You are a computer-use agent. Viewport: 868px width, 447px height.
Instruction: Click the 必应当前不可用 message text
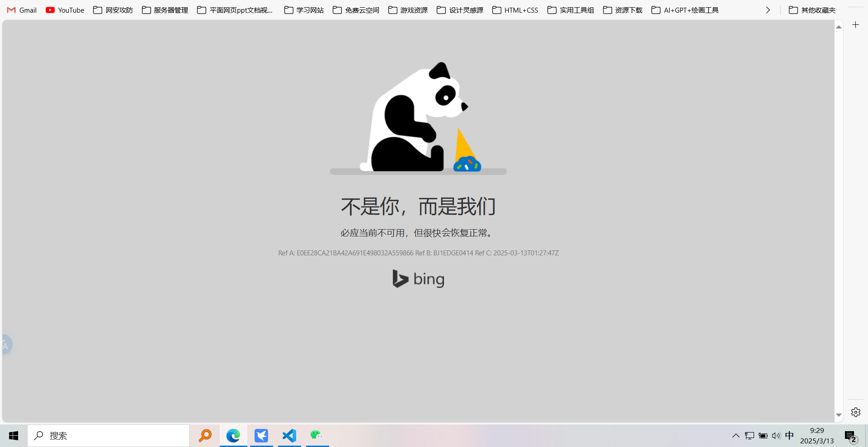[416, 233]
